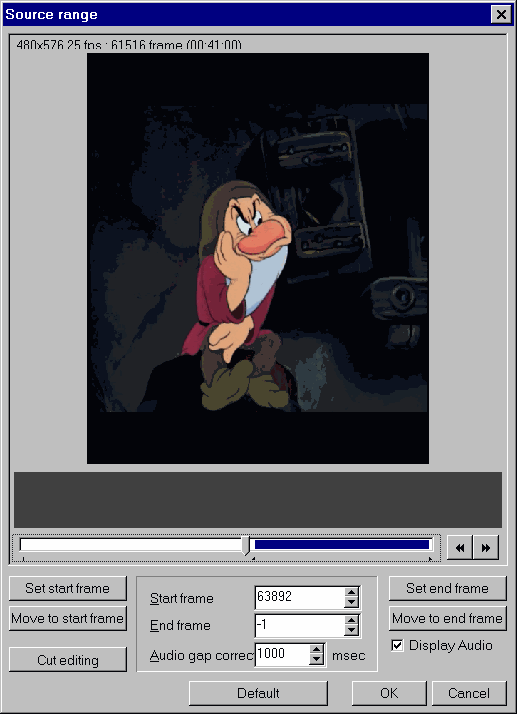
Task: Decrease Audio gap correct with down arrow
Action: (x=317, y=660)
